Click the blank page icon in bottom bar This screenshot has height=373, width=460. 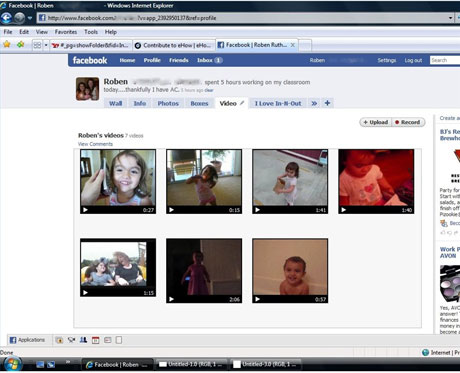[119, 340]
